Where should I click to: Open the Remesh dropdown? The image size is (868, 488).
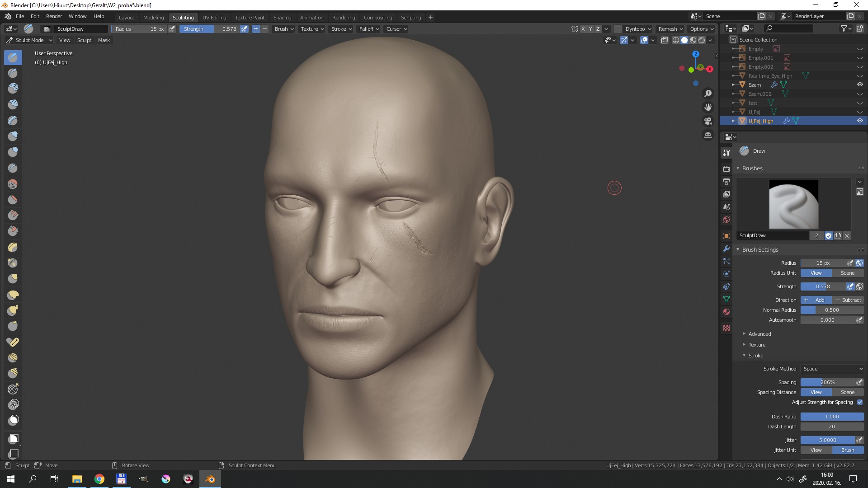670,29
